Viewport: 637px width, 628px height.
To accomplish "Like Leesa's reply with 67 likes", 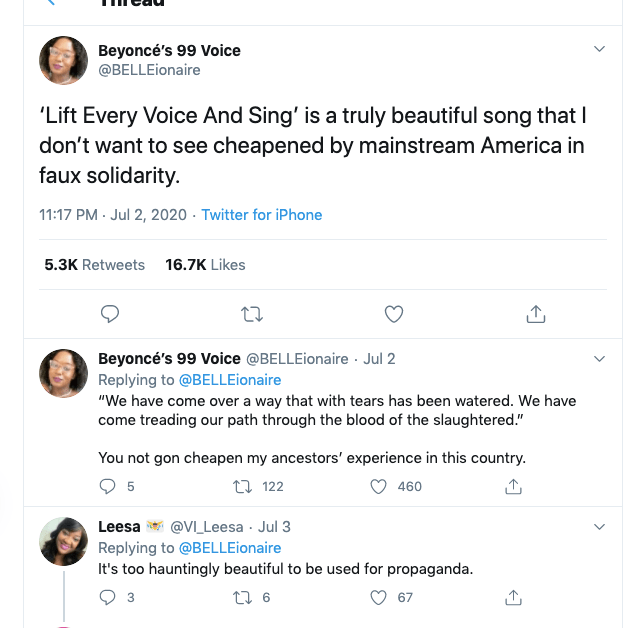I will (x=379, y=598).
